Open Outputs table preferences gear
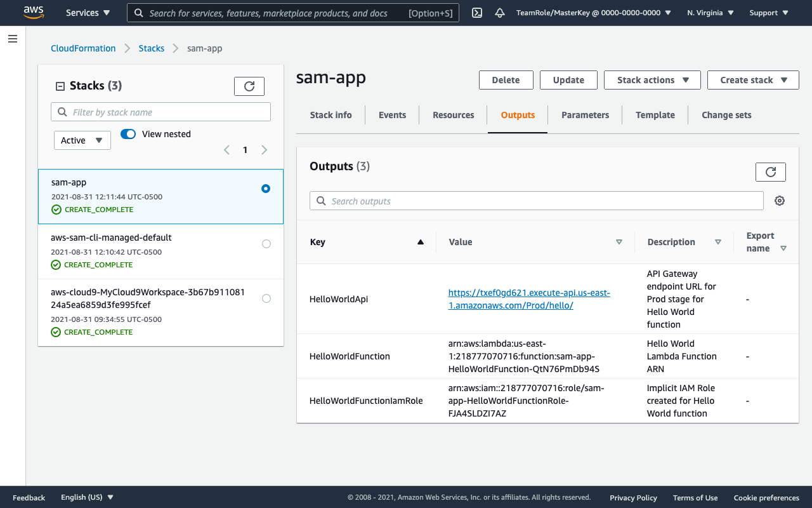 (780, 201)
